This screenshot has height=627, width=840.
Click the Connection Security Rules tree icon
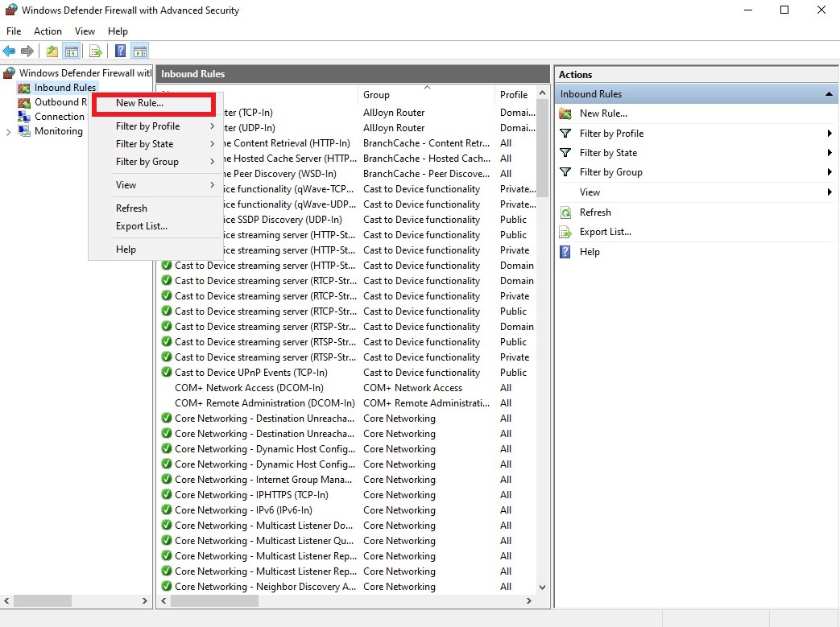pos(23,117)
